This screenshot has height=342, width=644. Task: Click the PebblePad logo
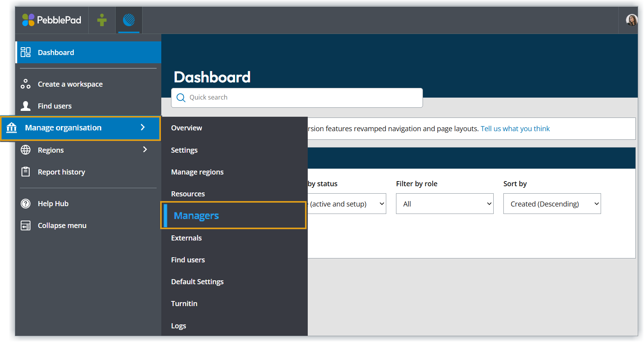tap(52, 20)
